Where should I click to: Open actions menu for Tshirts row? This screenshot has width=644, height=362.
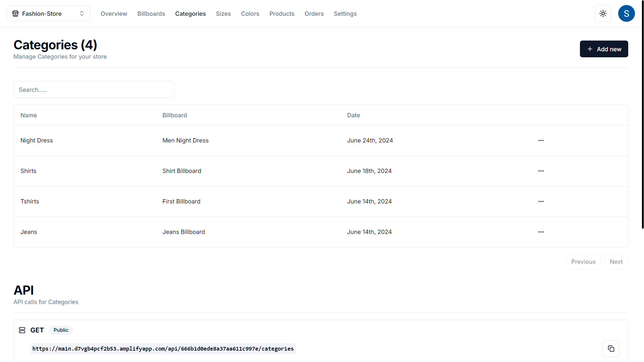(x=541, y=201)
